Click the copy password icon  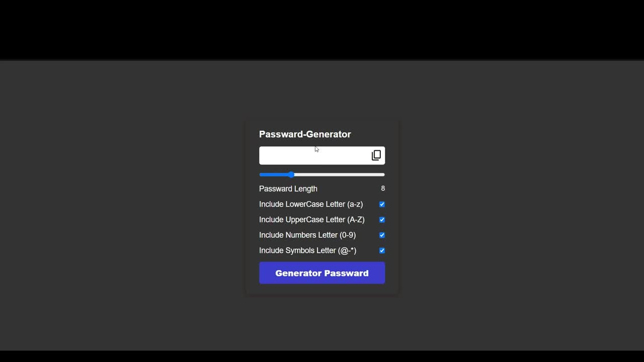click(376, 155)
